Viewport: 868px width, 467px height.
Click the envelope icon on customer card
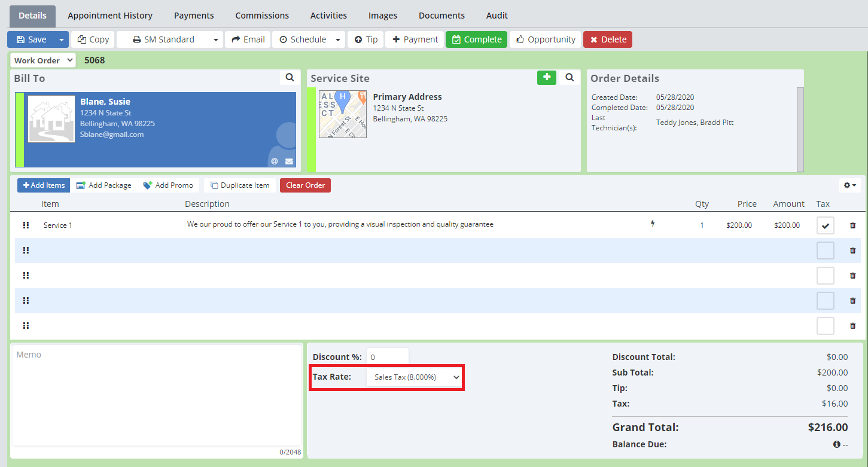(x=289, y=161)
